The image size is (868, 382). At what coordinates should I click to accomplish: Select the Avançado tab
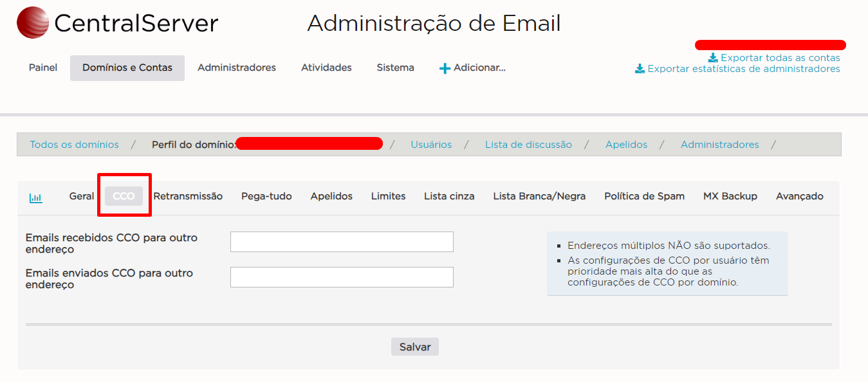(799, 196)
